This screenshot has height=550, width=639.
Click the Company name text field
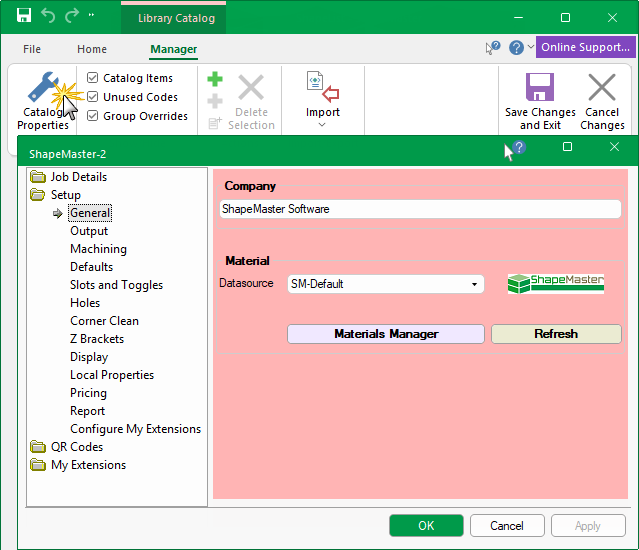[420, 209]
